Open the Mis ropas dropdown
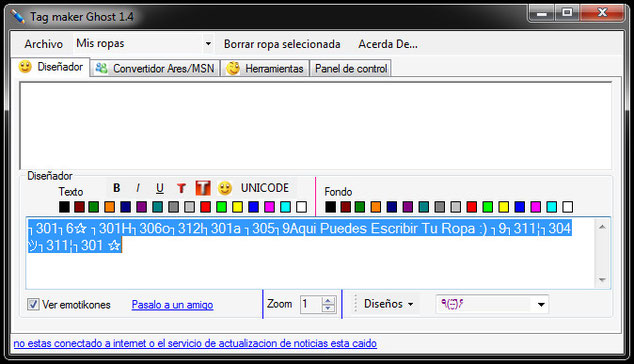 [x=208, y=43]
